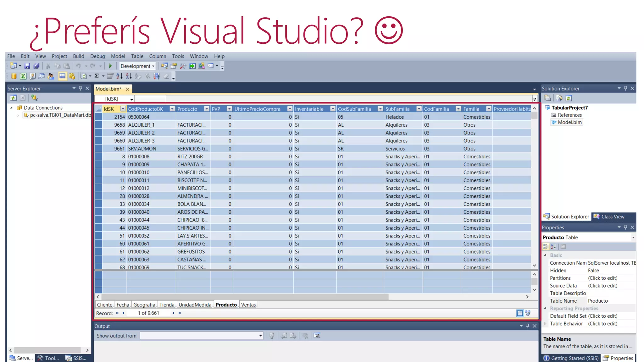Screen dimensions: 644x362
Task: Collapse the Basic properties section
Action: [x=546, y=255]
